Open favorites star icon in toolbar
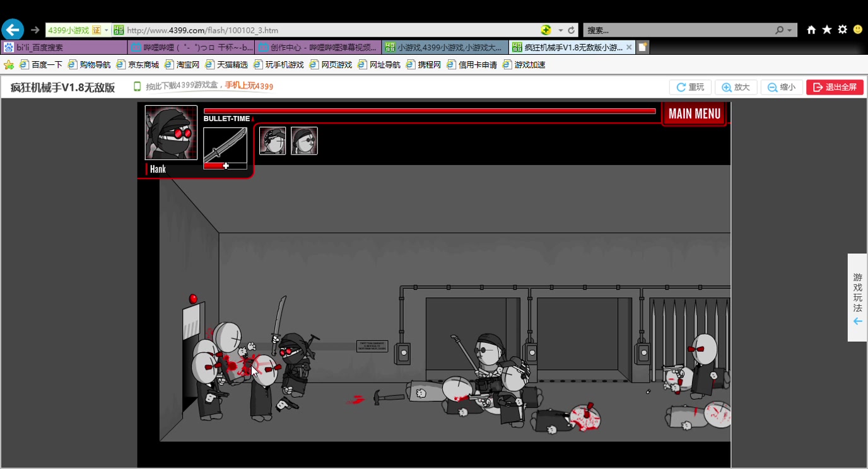The height and width of the screenshot is (469, 868). click(827, 30)
